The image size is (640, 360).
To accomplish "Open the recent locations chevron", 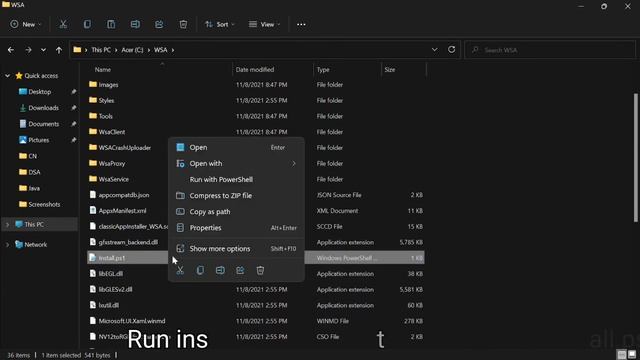I will tap(43, 50).
